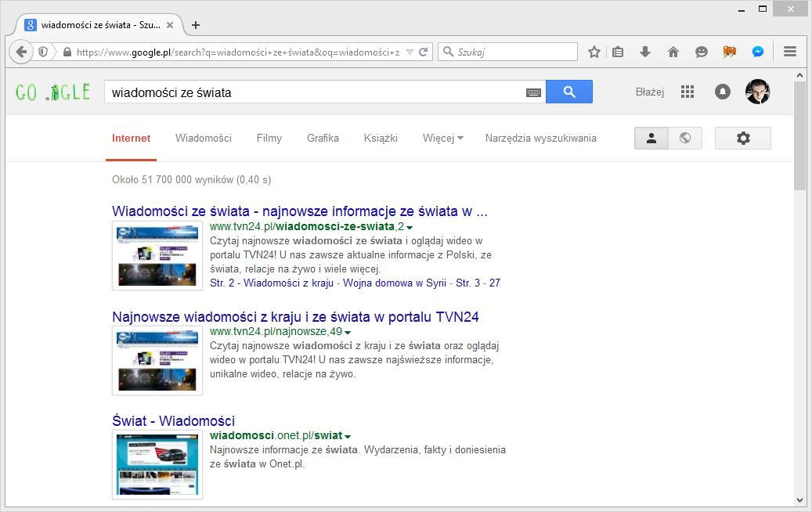This screenshot has height=512, width=812.
Task: Open Google notifications bell icon
Action: [723, 92]
